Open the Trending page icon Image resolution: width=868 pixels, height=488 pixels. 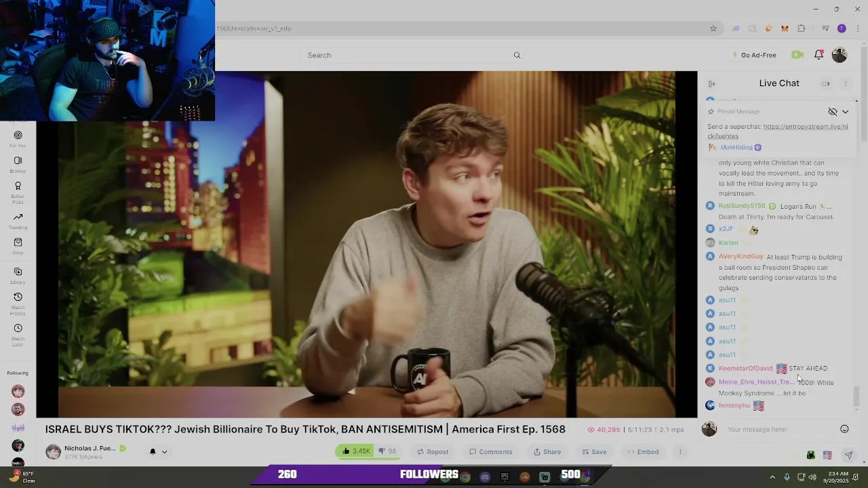click(18, 217)
